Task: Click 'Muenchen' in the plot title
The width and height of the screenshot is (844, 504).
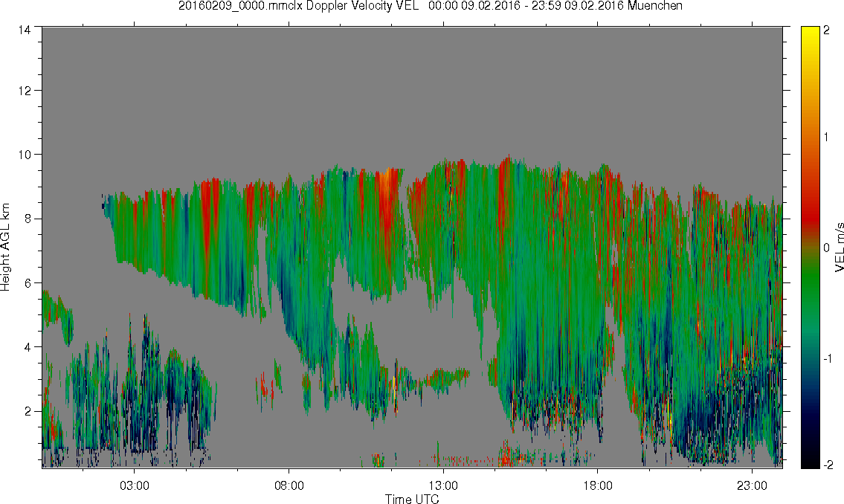Action: 654,6
